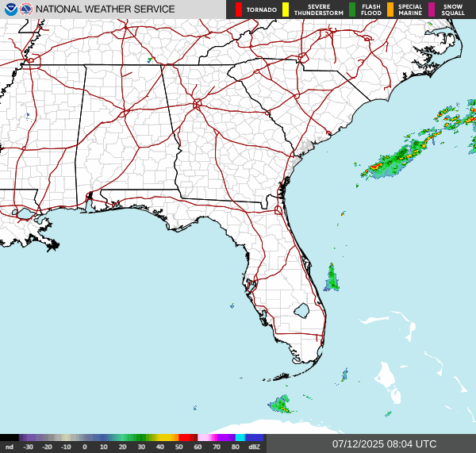Click the '07/12/2025 08:04 UTC' timestamp
This screenshot has height=453, width=476.
[384, 444]
